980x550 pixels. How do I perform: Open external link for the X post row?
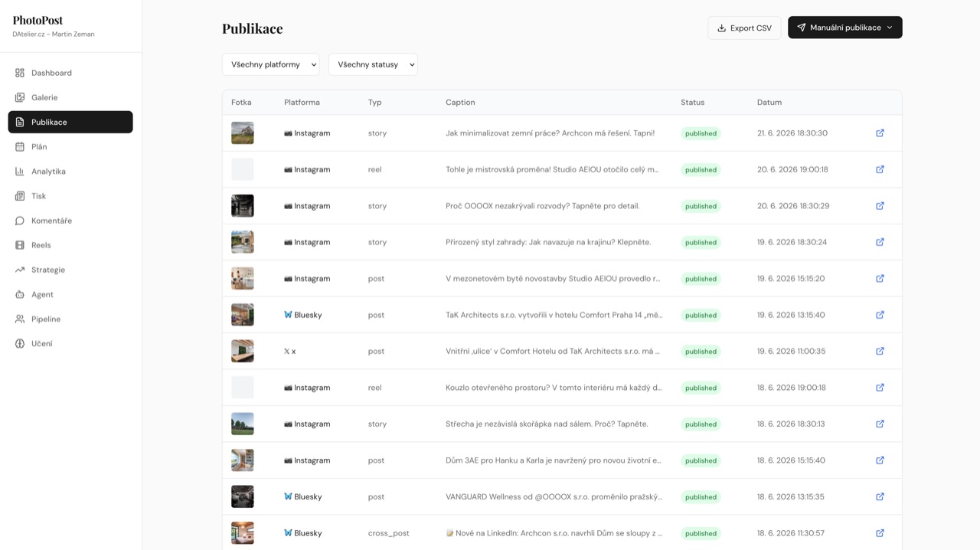click(880, 352)
